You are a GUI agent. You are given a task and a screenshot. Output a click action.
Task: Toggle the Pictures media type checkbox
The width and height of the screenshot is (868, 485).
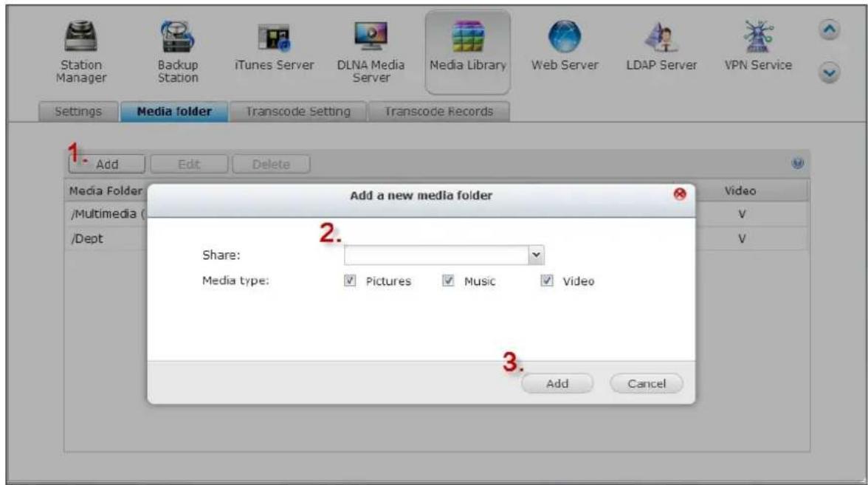[x=350, y=281]
